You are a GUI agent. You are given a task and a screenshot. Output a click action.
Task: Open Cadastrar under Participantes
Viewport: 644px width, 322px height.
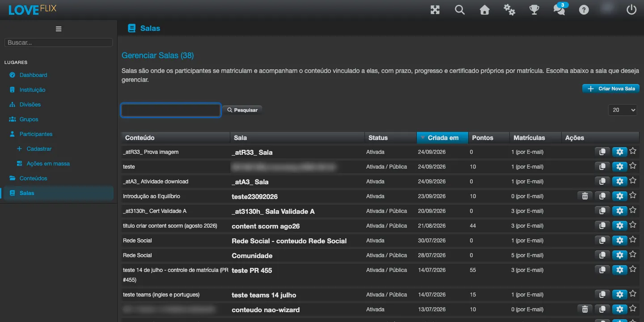coord(39,149)
